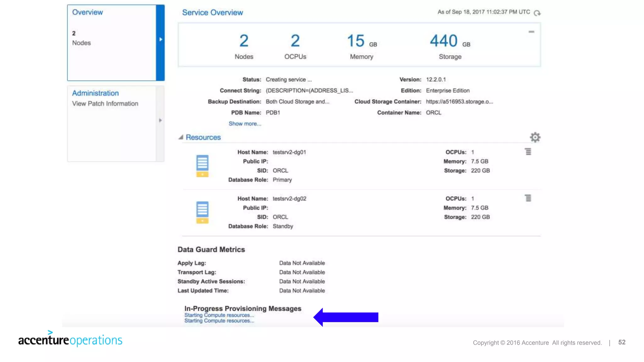
Task: Click the testsrv2-dg01 database server icon
Action: tap(202, 166)
